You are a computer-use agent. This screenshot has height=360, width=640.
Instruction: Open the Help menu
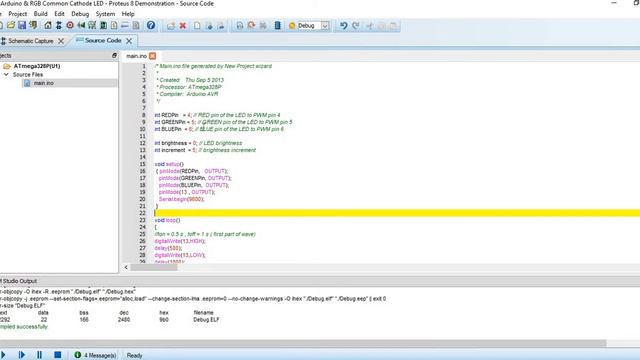pos(128,14)
